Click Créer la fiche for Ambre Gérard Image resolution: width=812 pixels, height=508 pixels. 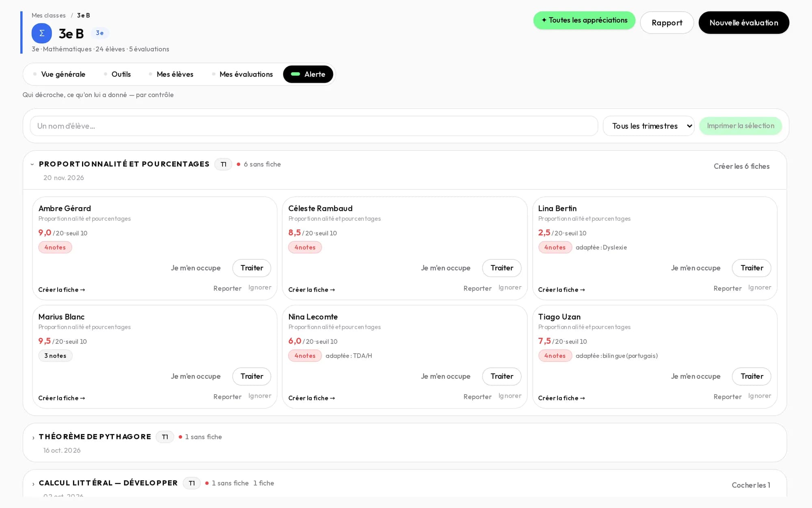[x=62, y=290]
